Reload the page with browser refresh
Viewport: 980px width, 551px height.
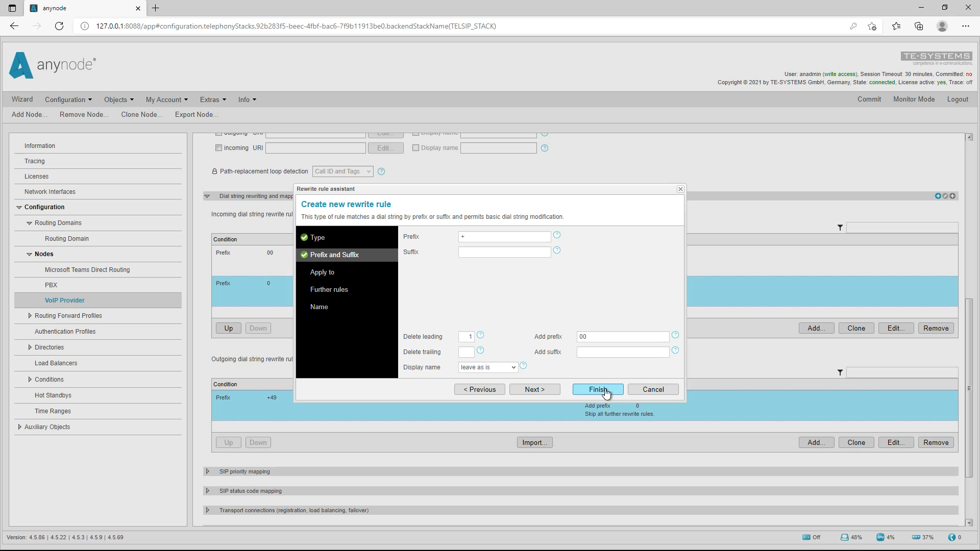[x=59, y=26]
